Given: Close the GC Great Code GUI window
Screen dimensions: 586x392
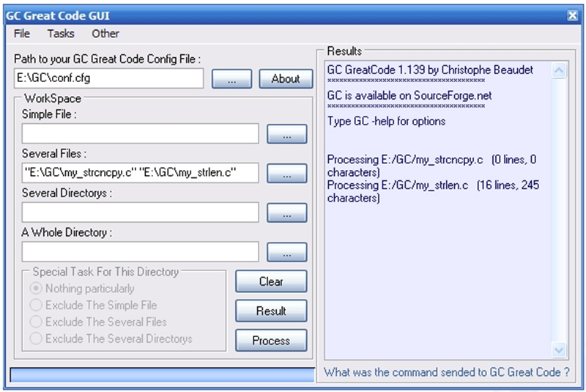Looking at the screenshot, I should 573,15.
